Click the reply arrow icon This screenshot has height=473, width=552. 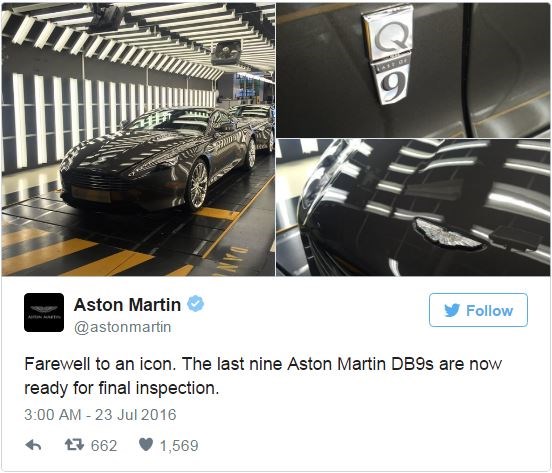pyautogui.click(x=33, y=445)
